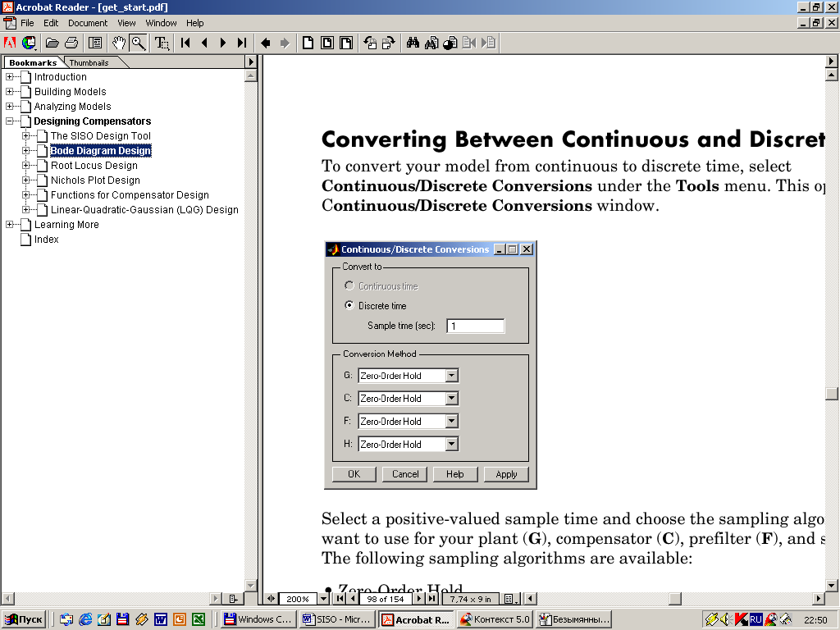Viewport: 840px width, 630px height.
Task: Set Actual Size page view
Action: pos(308,43)
